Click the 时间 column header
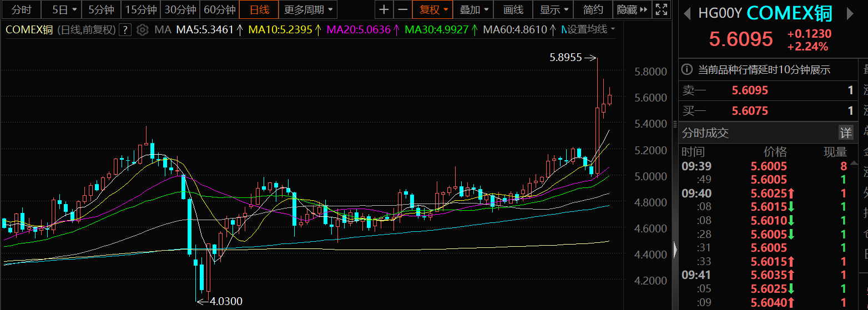Image resolution: width=868 pixels, height=310 pixels. [x=693, y=152]
